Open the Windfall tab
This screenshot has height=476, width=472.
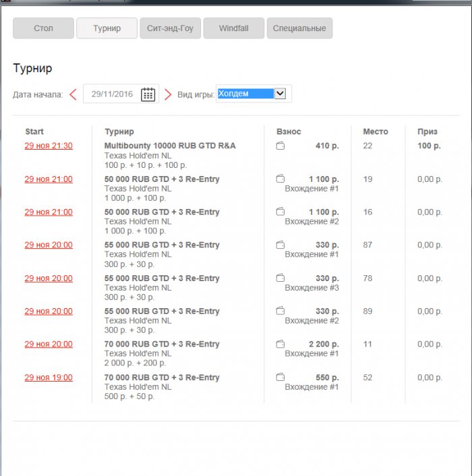click(234, 28)
